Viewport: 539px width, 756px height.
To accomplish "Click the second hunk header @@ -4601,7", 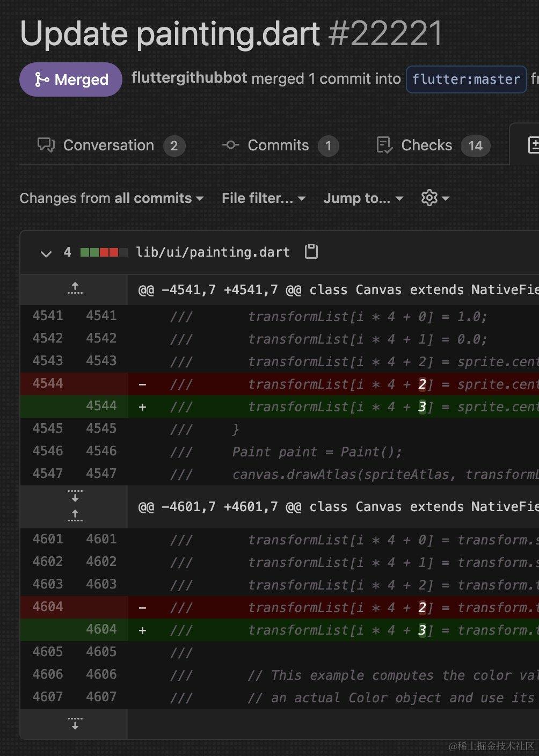I will (338, 507).
